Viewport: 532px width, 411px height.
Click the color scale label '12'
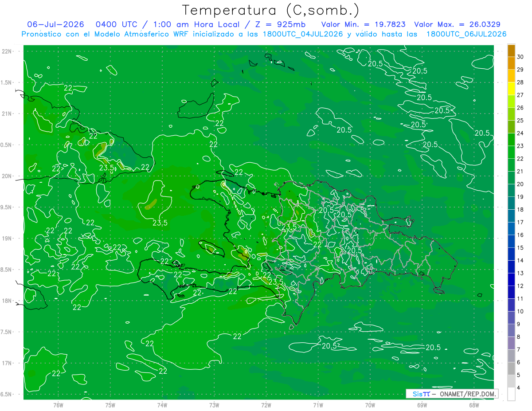click(x=520, y=286)
